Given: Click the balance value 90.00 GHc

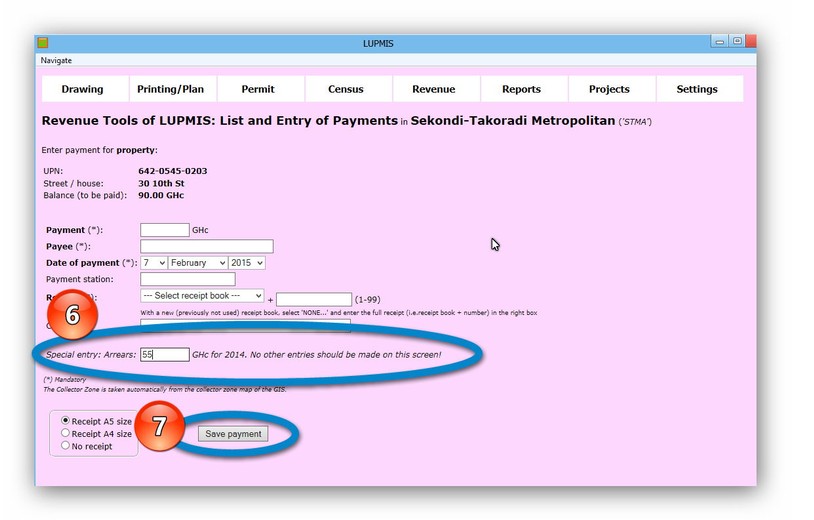Looking at the screenshot, I should point(161,196).
